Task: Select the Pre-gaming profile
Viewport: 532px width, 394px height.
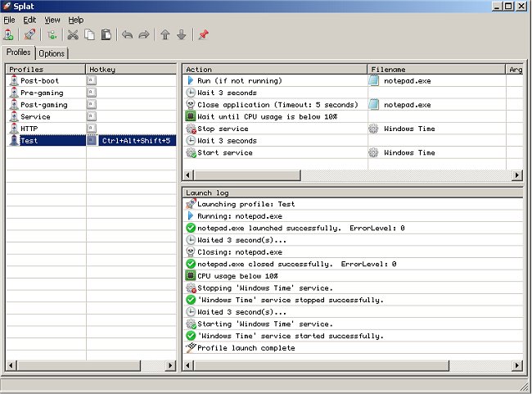Action: 42,93
